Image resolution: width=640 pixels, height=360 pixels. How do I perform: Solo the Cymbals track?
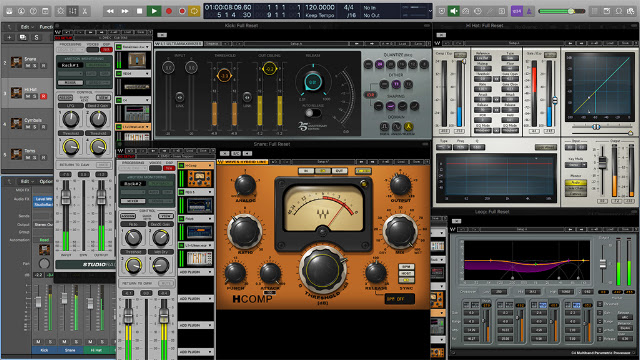(35, 127)
